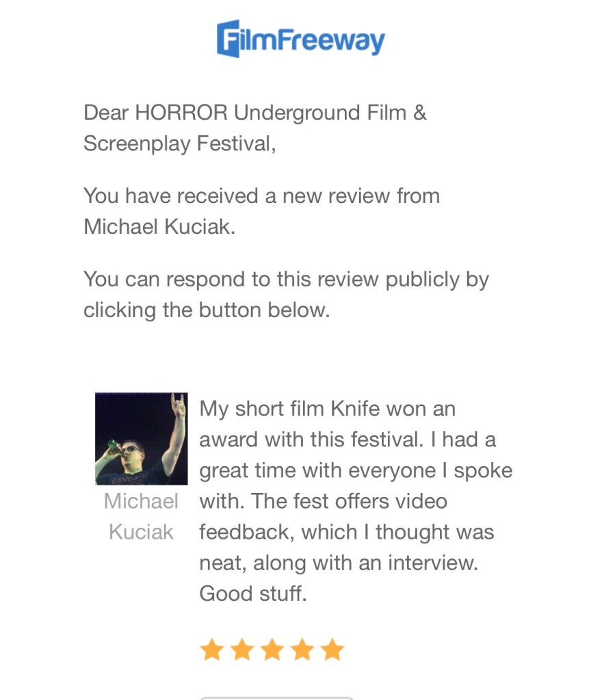
Task: Click the button outline below the stars
Action: [x=276, y=697]
